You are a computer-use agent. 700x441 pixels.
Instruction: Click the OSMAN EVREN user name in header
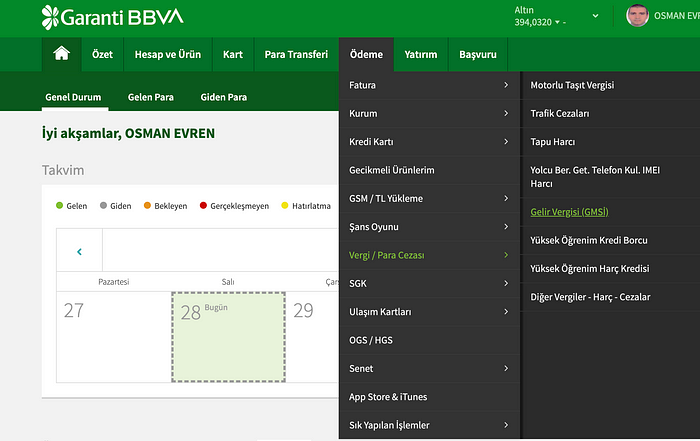tap(677, 16)
